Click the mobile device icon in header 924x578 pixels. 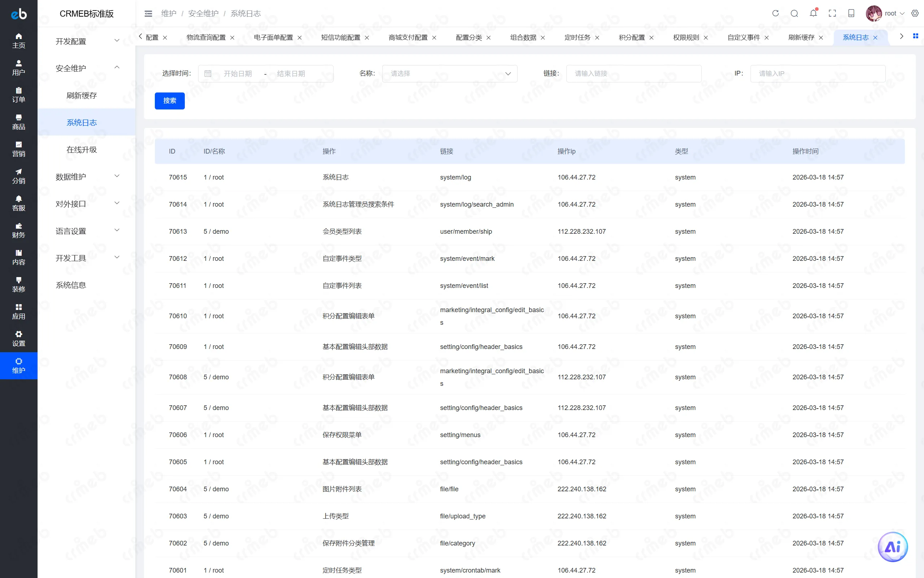[x=851, y=13]
